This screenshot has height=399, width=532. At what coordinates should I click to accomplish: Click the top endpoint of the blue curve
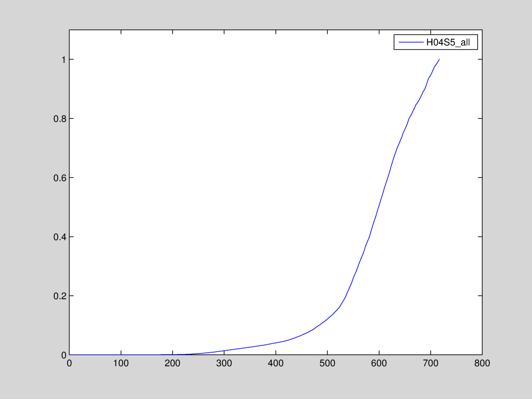click(439, 60)
